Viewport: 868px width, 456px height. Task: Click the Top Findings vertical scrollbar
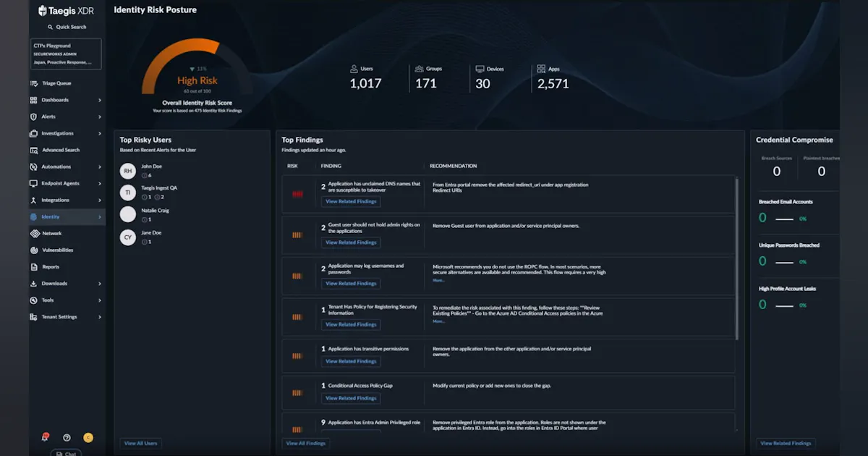pos(737,259)
